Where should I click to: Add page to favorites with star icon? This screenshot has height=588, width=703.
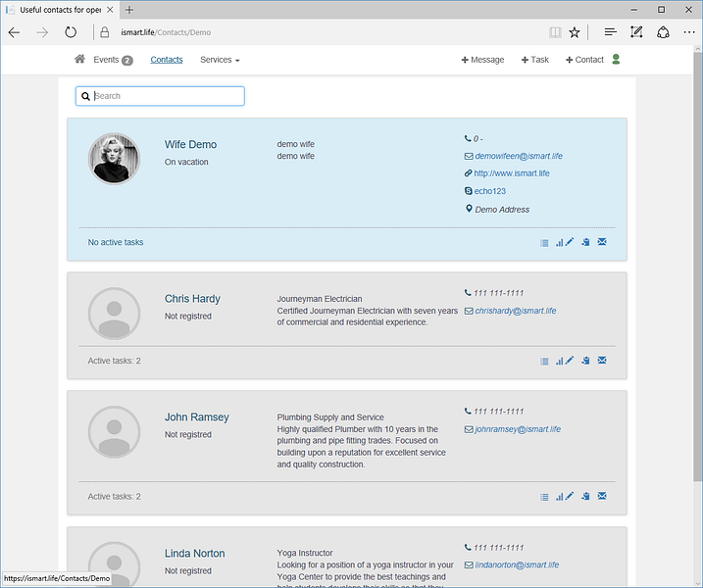pyautogui.click(x=575, y=32)
